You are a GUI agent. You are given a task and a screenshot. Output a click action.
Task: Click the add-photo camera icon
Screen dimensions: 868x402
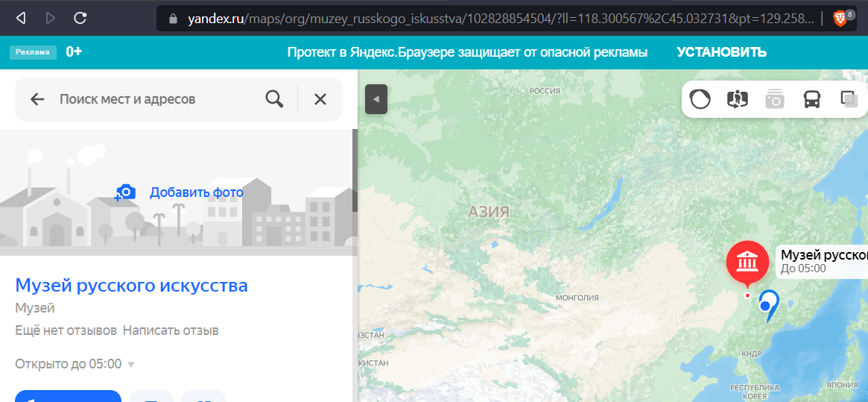125,192
